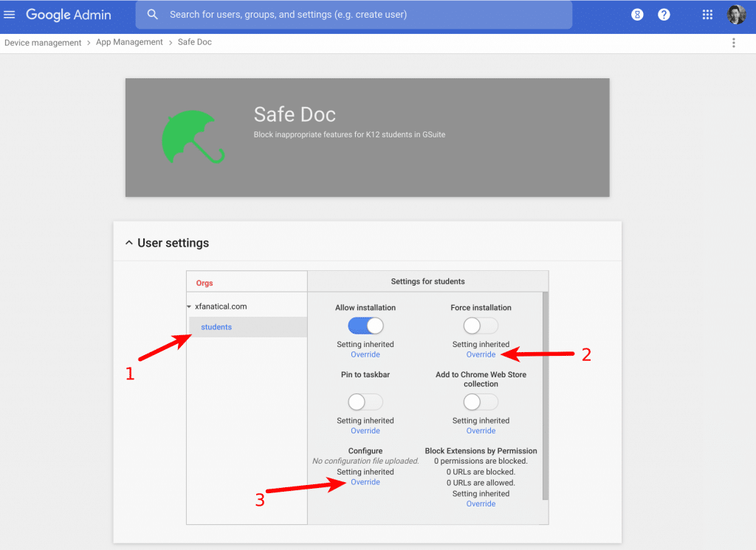Toggle Add to Chrome Web Store collection switch
The image size is (756, 550).
(x=481, y=402)
